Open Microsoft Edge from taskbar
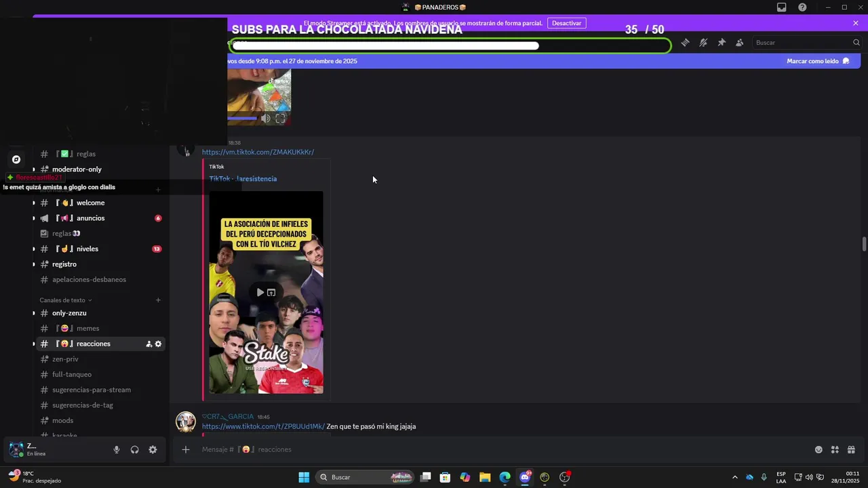Viewport: 868px width, 488px height. click(x=505, y=477)
